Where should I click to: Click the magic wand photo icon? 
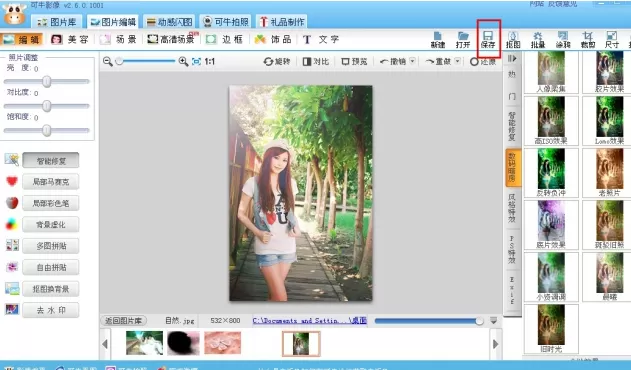pos(12,159)
